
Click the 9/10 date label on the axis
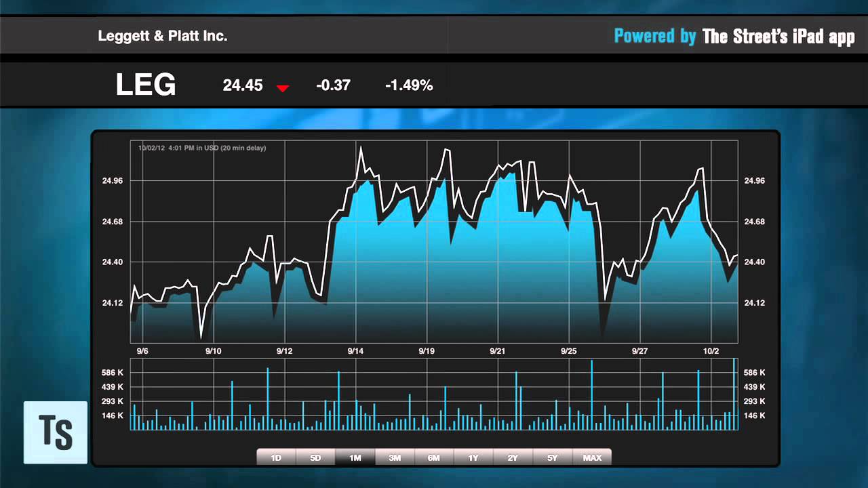click(214, 351)
